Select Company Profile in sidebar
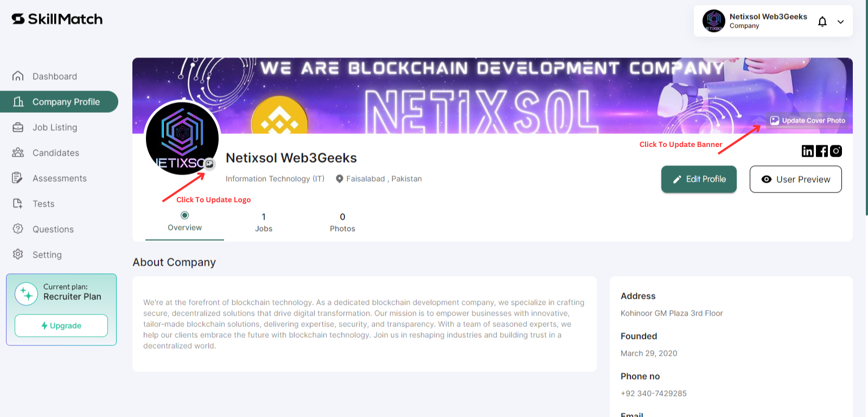The height and width of the screenshot is (417, 868). point(59,102)
